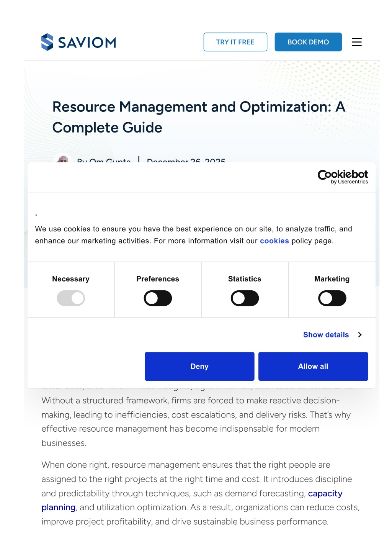This screenshot has height=555, width=392.
Task: Enable the Preferences cookies switch
Action: [x=158, y=298]
